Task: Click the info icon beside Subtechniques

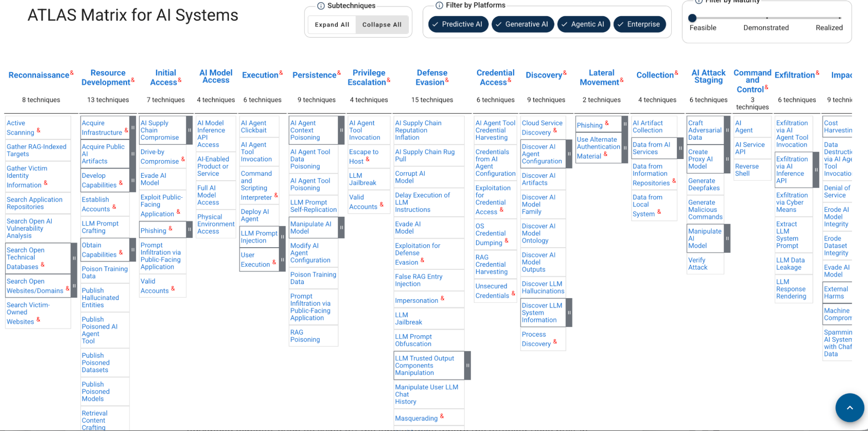Action: (321, 6)
